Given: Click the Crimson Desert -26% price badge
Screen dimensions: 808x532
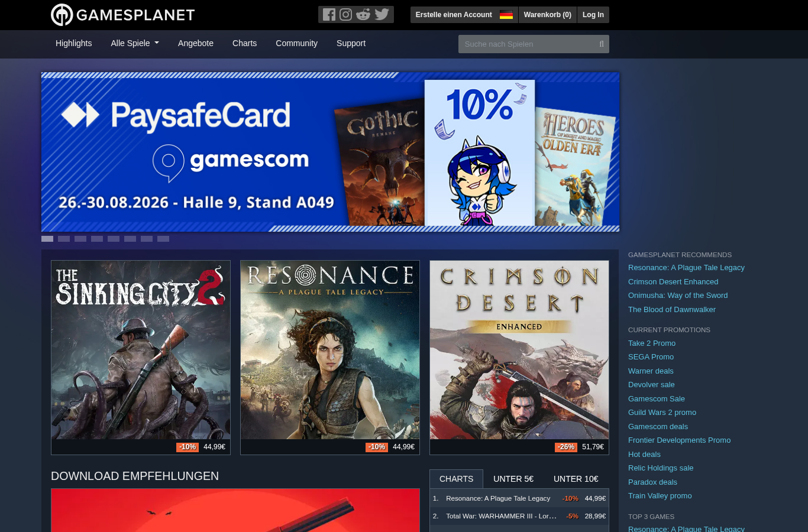Looking at the screenshot, I should [566, 447].
